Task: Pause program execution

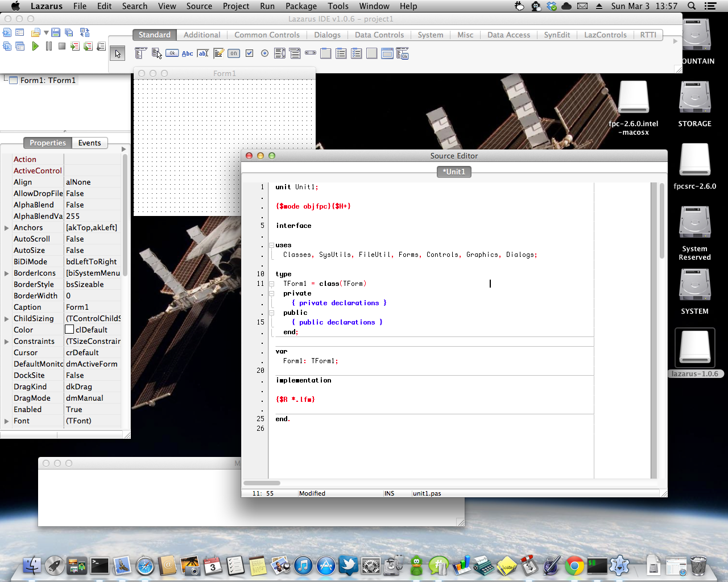Action: pos(49,46)
